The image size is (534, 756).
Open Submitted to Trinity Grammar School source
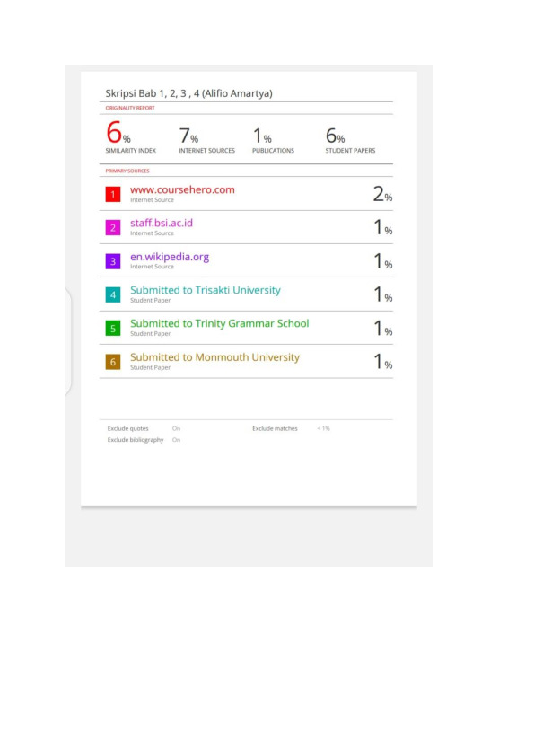[x=219, y=323]
